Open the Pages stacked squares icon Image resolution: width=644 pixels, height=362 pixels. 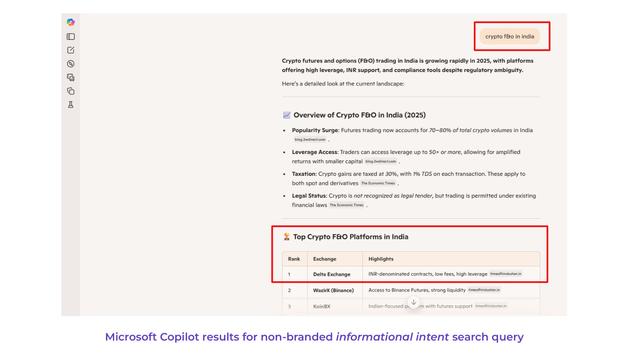tap(71, 91)
